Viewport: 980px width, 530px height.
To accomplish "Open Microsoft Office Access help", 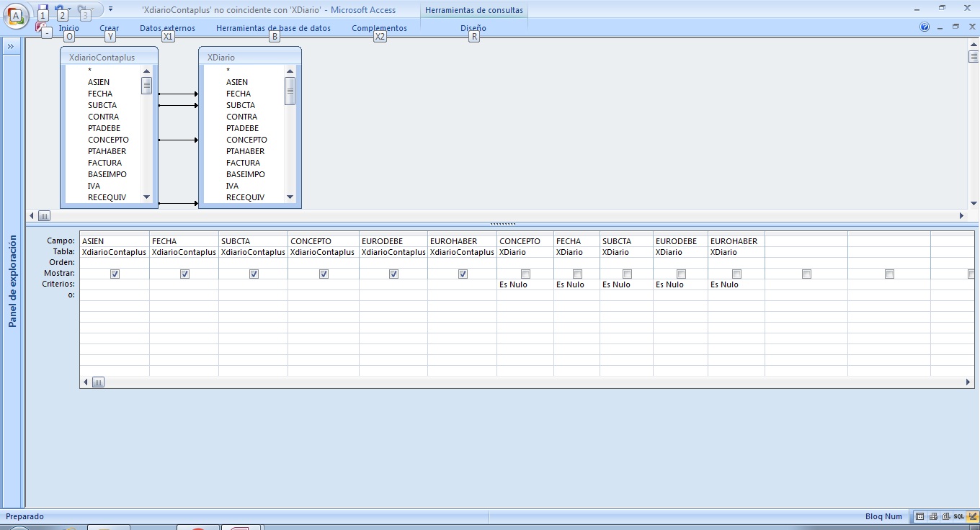I will tap(925, 27).
